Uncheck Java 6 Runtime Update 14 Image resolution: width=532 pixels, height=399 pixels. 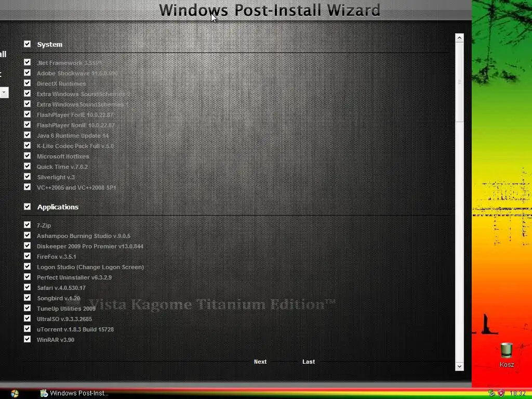click(27, 135)
